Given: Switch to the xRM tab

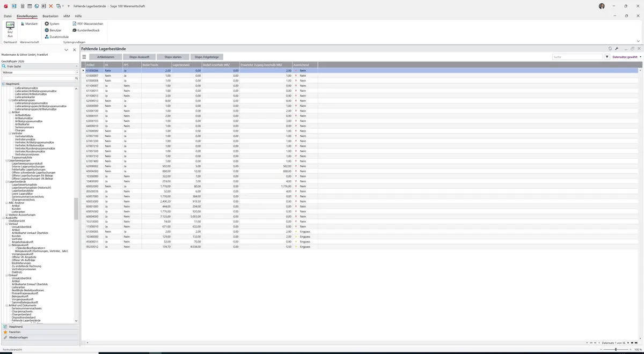Looking at the screenshot, I should pyautogui.click(x=67, y=16).
